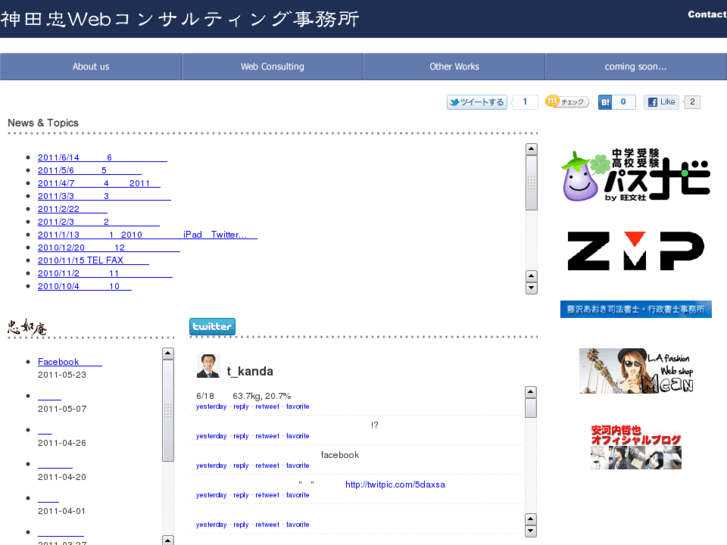Click favorite on the 63.7kg tweet
Screen dimensions: 727x545
click(298, 407)
